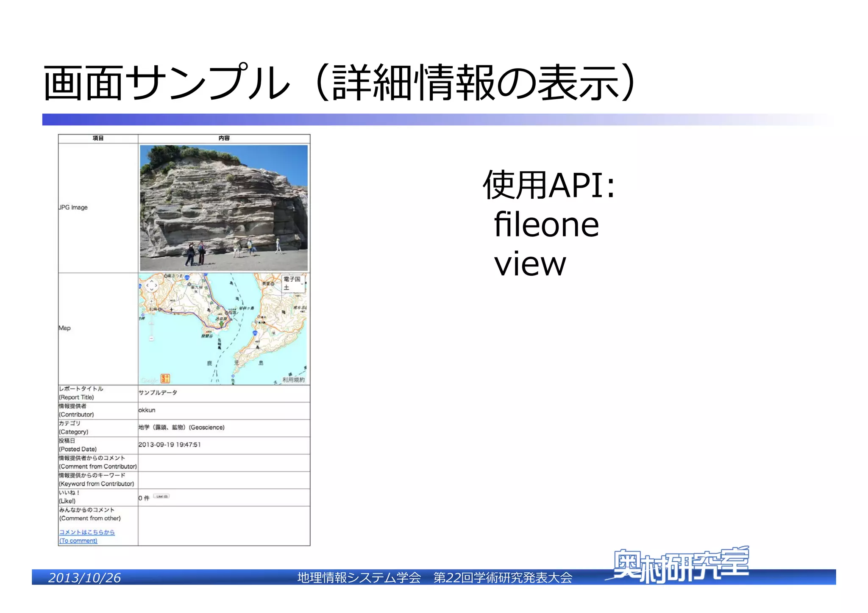868x613 pixels.
Task: Open the 利用規約 terms link on map
Action: click(x=293, y=380)
